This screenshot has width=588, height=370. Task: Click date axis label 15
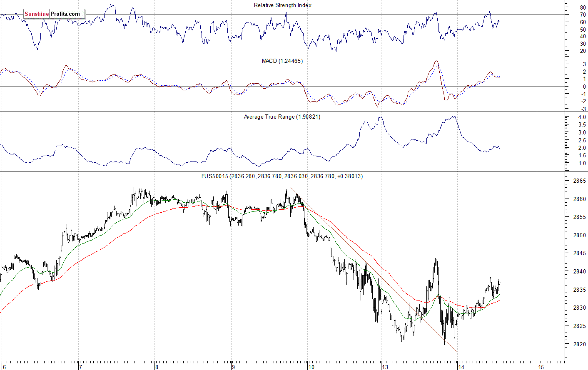click(x=541, y=367)
